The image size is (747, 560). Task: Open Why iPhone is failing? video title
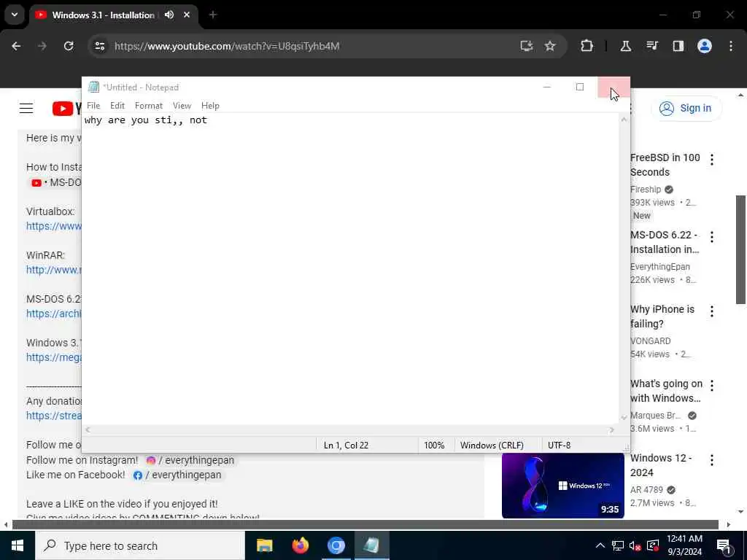click(662, 316)
